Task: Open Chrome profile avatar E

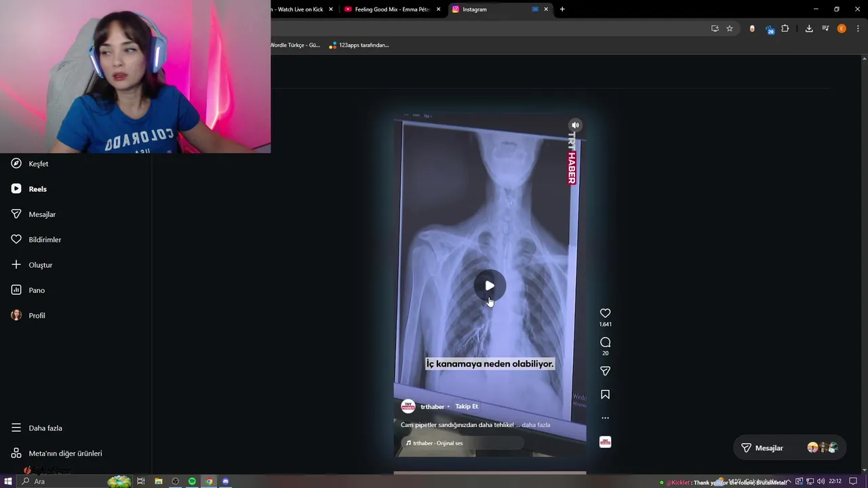Action: click(x=842, y=28)
